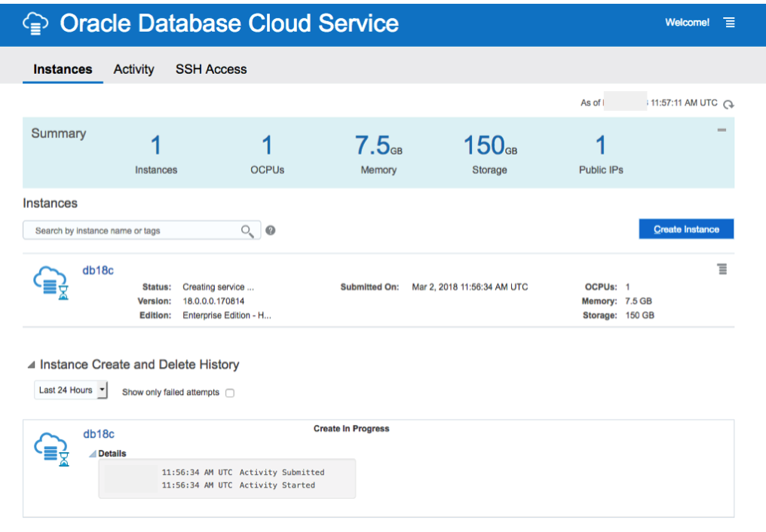Switch to the SSH Access tab
The height and width of the screenshot is (532, 766).
tap(211, 69)
